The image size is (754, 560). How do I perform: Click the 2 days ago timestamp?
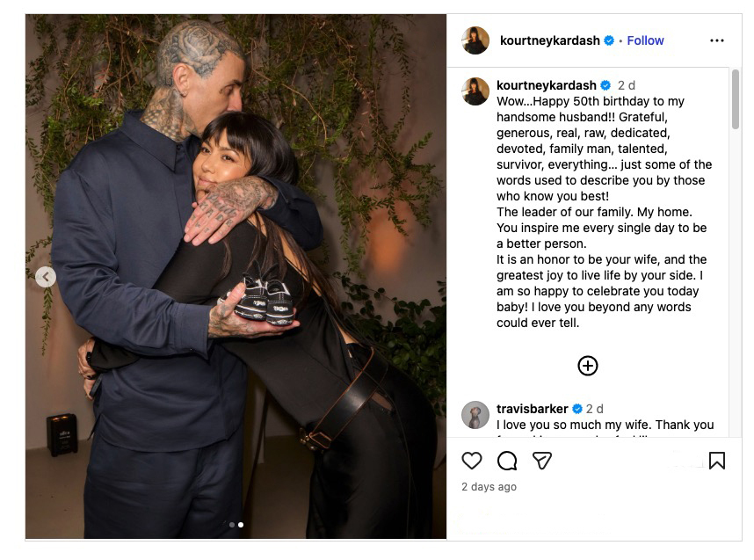coord(489,487)
